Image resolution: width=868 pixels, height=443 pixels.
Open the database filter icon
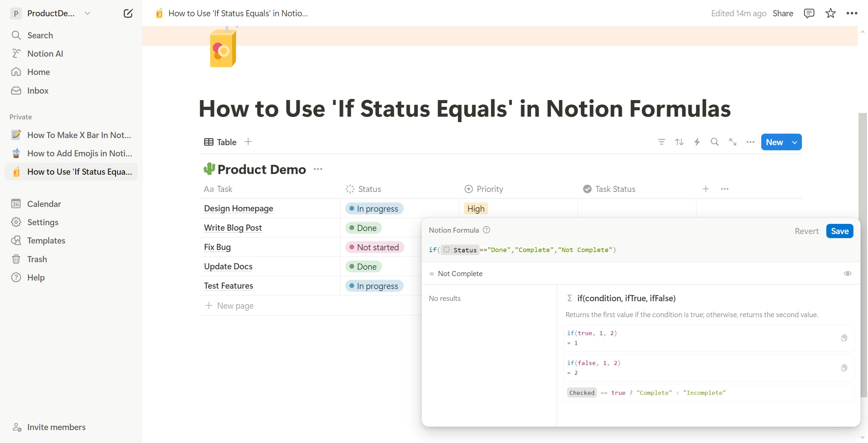pyautogui.click(x=661, y=142)
